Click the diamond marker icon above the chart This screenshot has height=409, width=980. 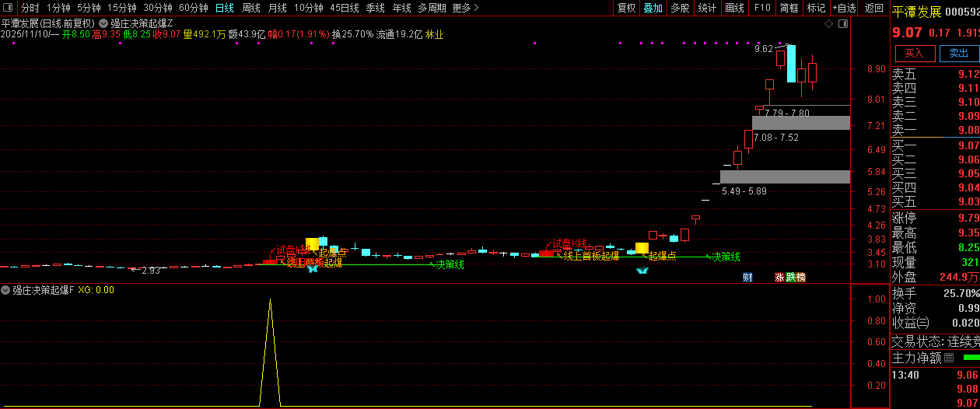[828, 24]
